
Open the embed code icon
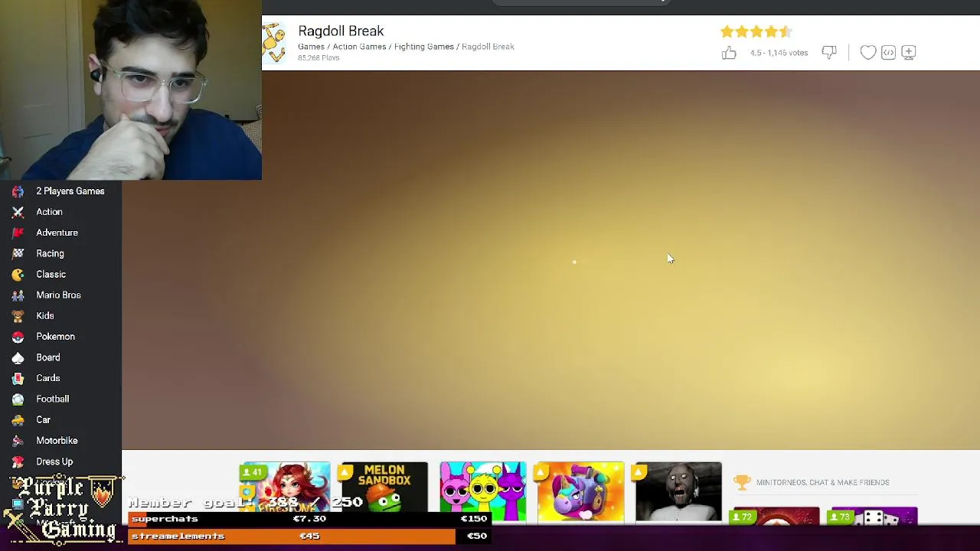click(888, 53)
